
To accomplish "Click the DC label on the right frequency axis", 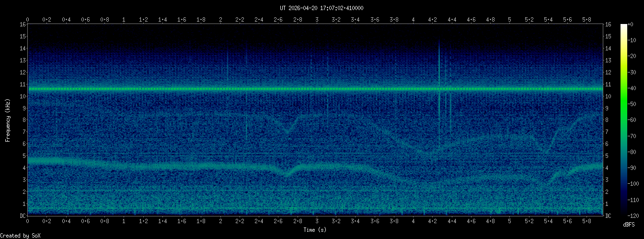I will pyautogui.click(x=608, y=216).
